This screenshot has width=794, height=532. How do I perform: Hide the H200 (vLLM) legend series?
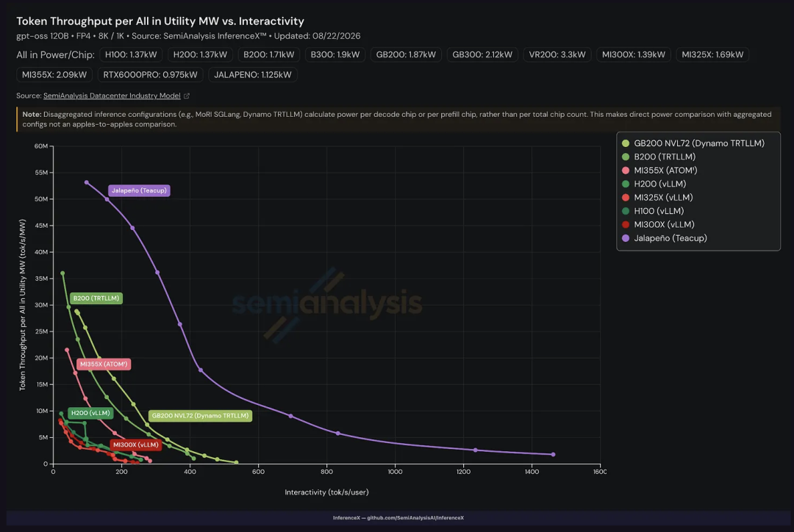tap(654, 184)
